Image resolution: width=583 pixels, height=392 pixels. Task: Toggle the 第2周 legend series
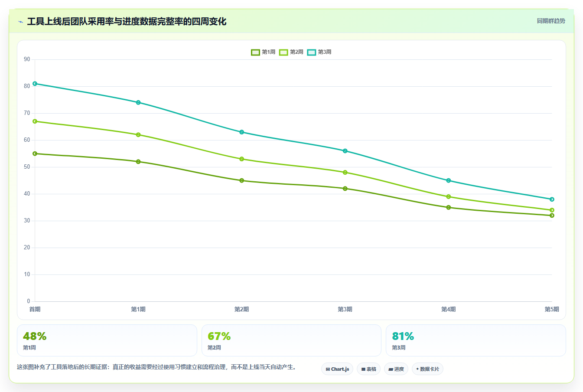pos(291,52)
